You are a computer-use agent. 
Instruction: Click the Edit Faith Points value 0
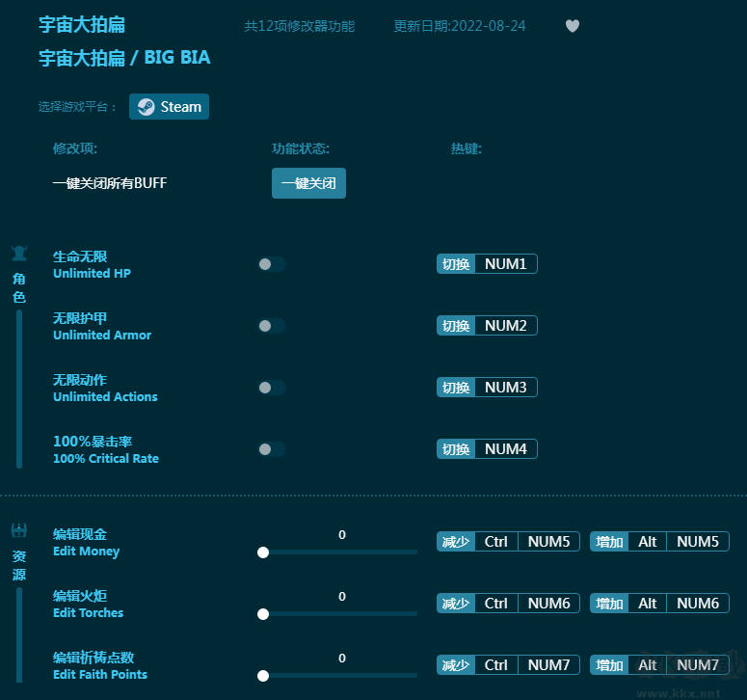(x=342, y=659)
